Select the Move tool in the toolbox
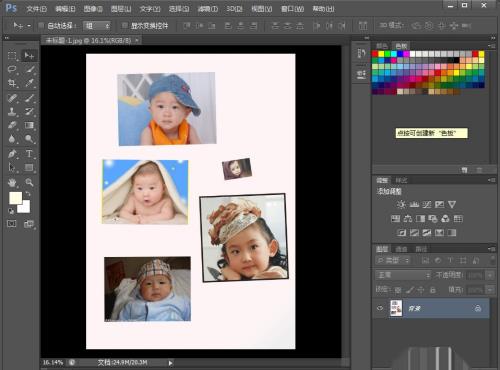The width and height of the screenshot is (500, 370). click(x=29, y=56)
